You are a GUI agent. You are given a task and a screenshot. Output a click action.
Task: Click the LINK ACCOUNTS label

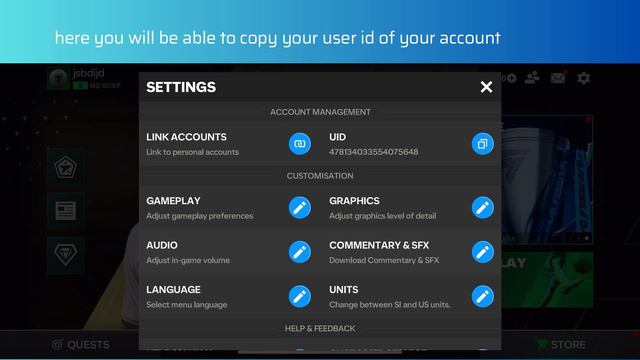pos(186,137)
